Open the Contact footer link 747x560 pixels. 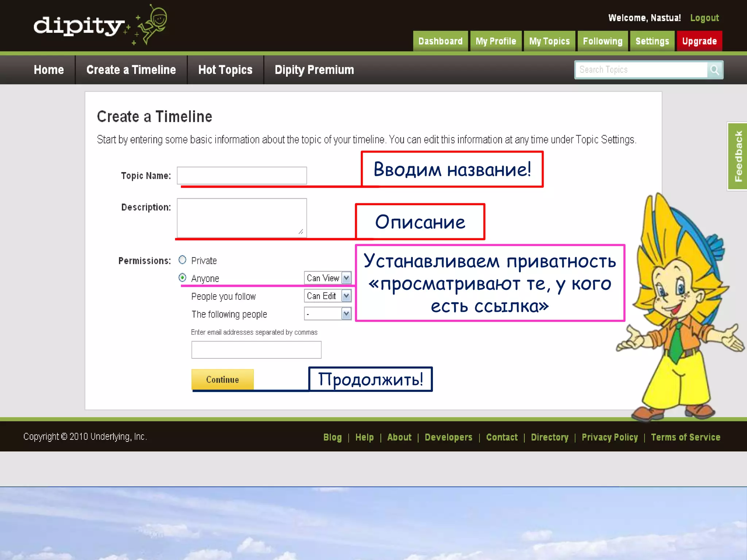(502, 437)
